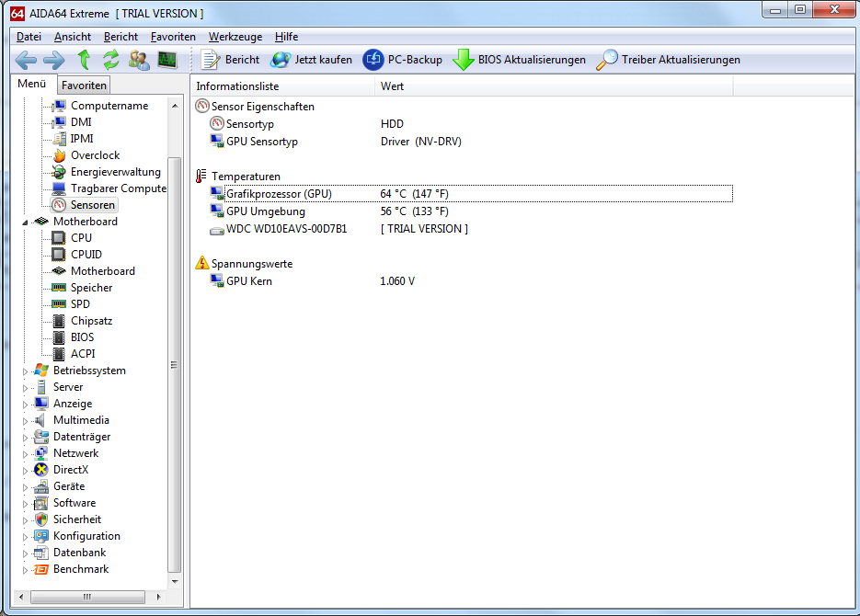
Task: Switch to the Favoriten tab in sidebar
Action: click(x=84, y=86)
